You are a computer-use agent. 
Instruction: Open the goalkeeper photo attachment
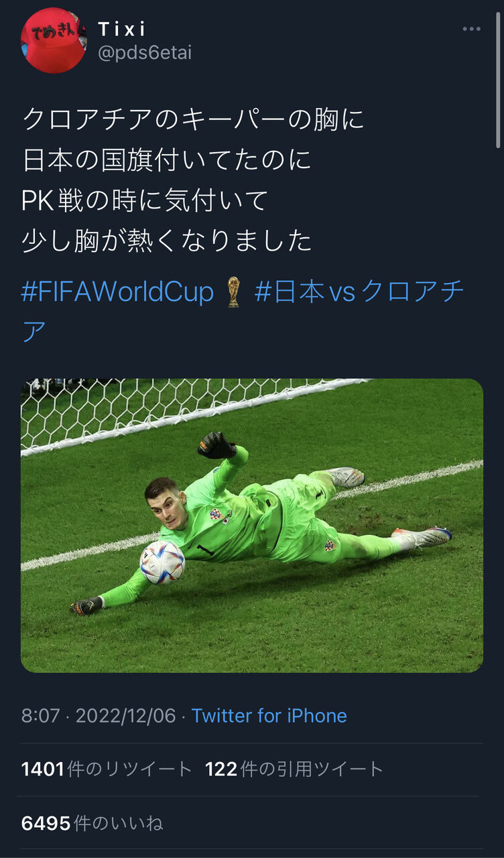252,526
